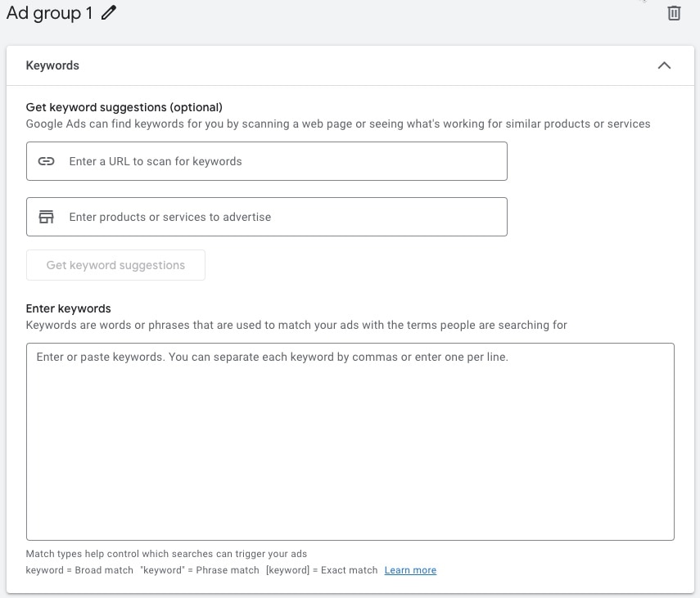Click the 'keyword = Broad match' hint text
This screenshot has width=700, height=598.
click(x=79, y=570)
